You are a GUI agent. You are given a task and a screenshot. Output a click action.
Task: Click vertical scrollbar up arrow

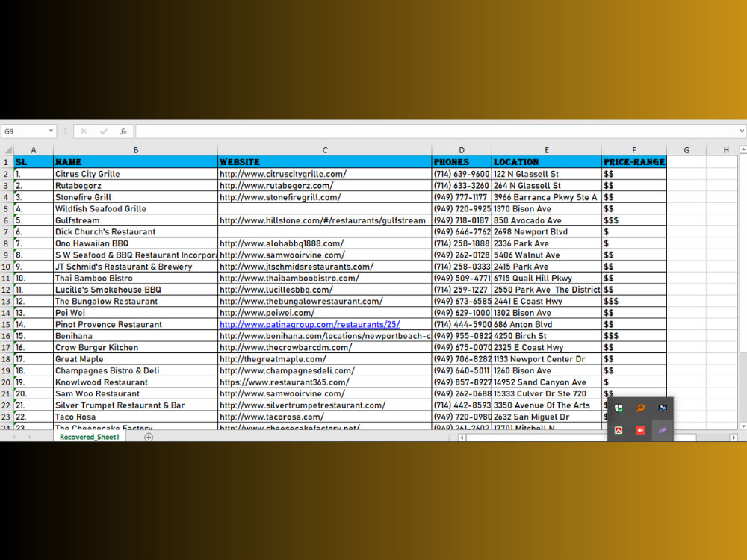743,149
